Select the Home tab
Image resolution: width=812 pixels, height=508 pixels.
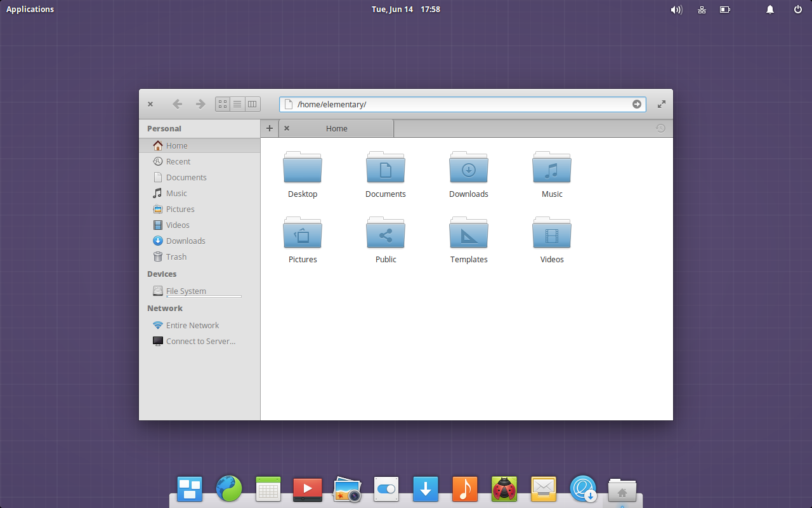(336, 128)
